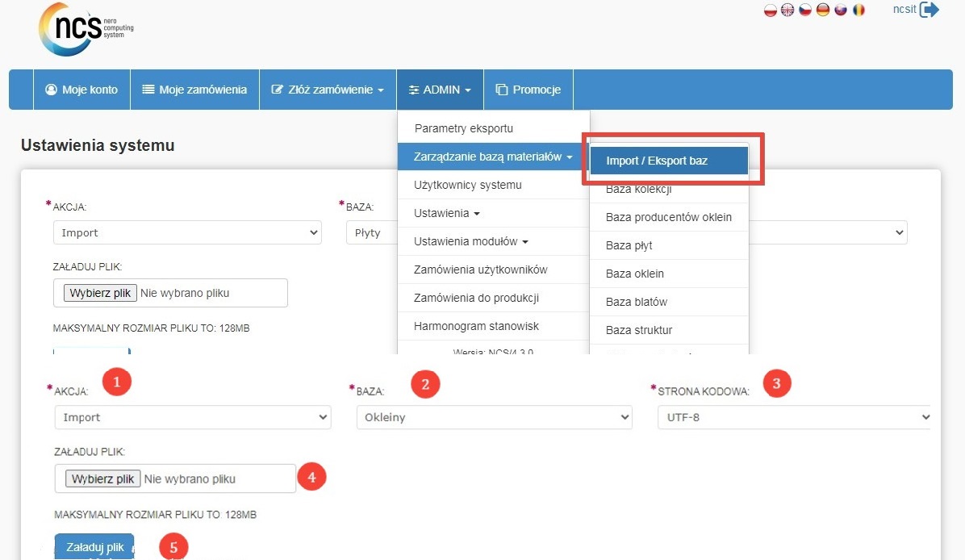
Task: Open the Promocje page
Action: (528, 90)
